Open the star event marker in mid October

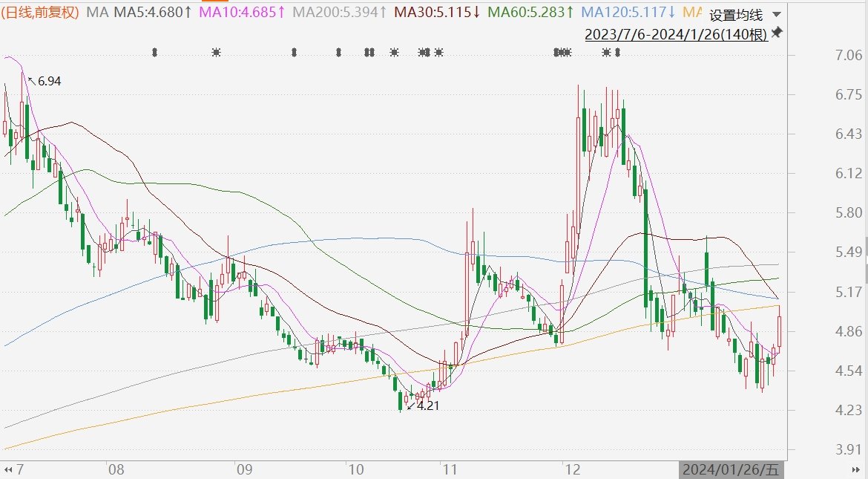pyautogui.click(x=394, y=53)
